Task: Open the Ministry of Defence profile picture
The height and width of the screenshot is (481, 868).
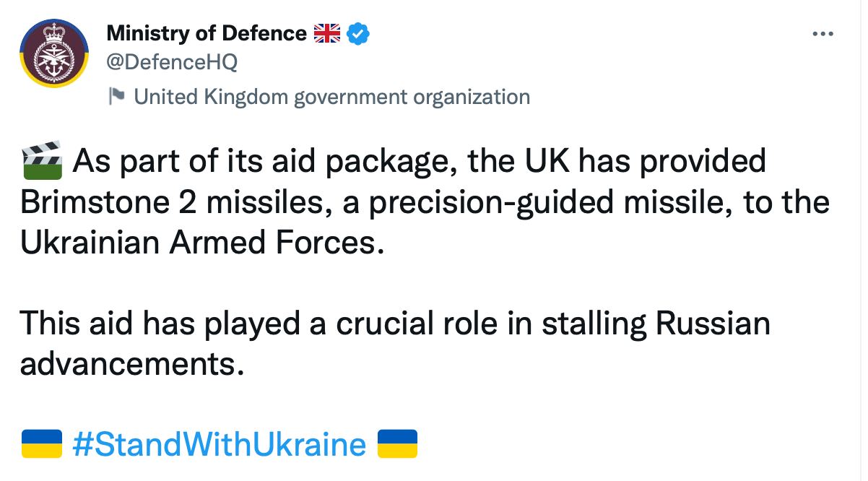Action: point(53,53)
